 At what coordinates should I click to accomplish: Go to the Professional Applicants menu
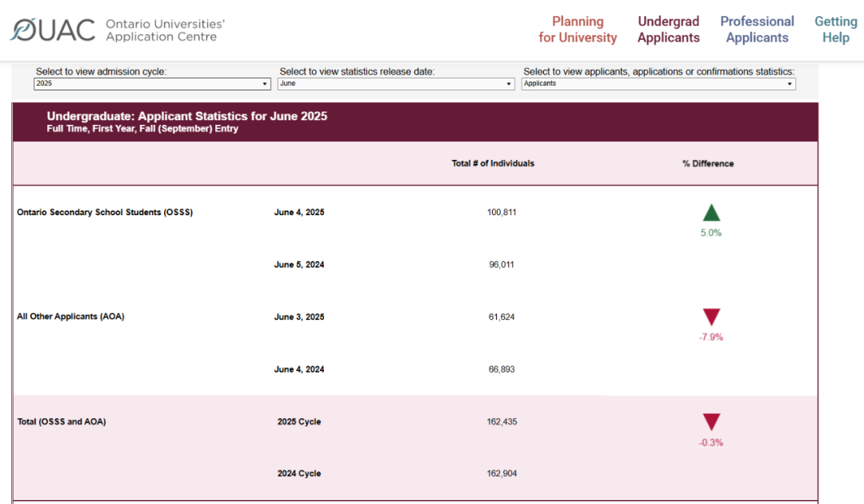(757, 30)
